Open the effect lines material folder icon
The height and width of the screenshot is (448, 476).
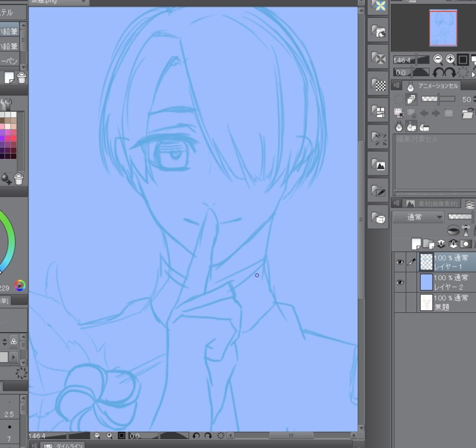pos(378,137)
